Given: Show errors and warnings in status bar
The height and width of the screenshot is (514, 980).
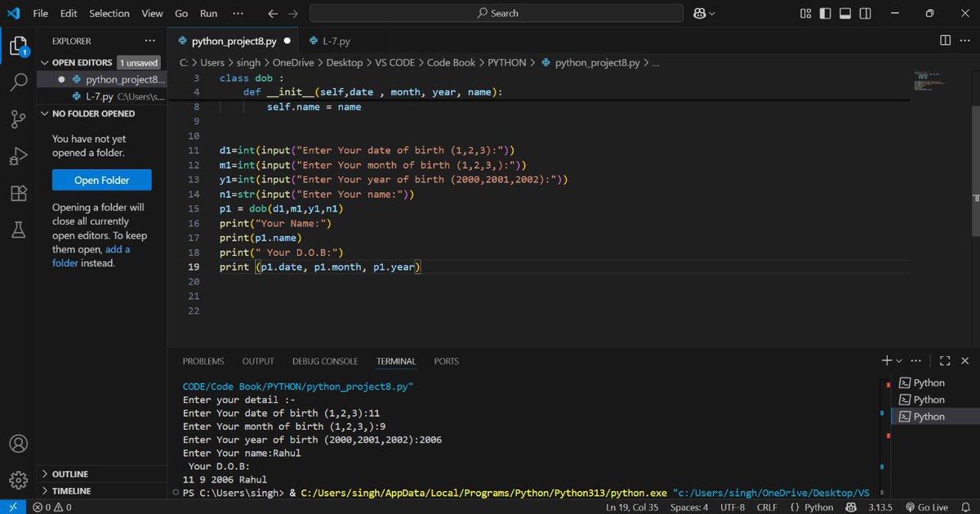Looking at the screenshot, I should 51,507.
